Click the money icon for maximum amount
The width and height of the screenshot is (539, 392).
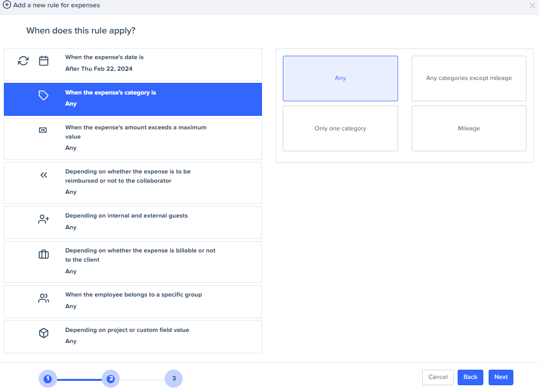point(43,130)
